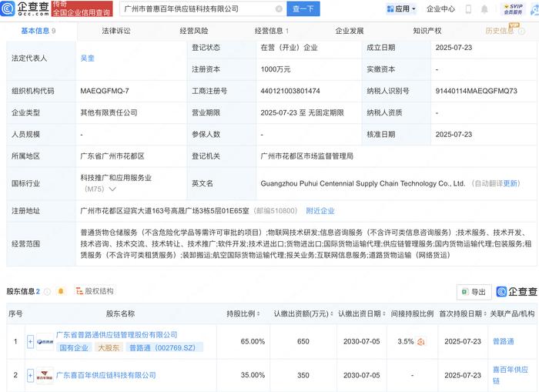This screenshot has width=539, height=392.
Task: Click the 更新 translation link
Action: pyautogui.click(x=510, y=183)
